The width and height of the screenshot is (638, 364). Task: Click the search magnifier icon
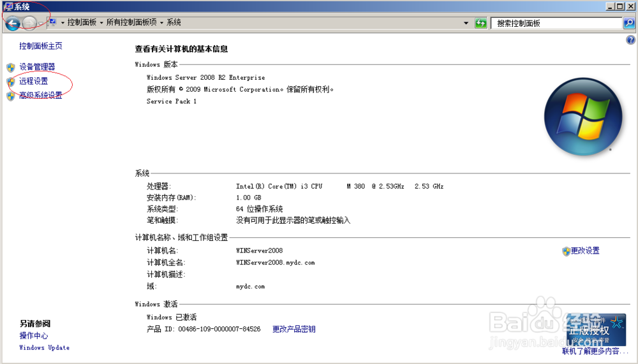pyautogui.click(x=629, y=23)
